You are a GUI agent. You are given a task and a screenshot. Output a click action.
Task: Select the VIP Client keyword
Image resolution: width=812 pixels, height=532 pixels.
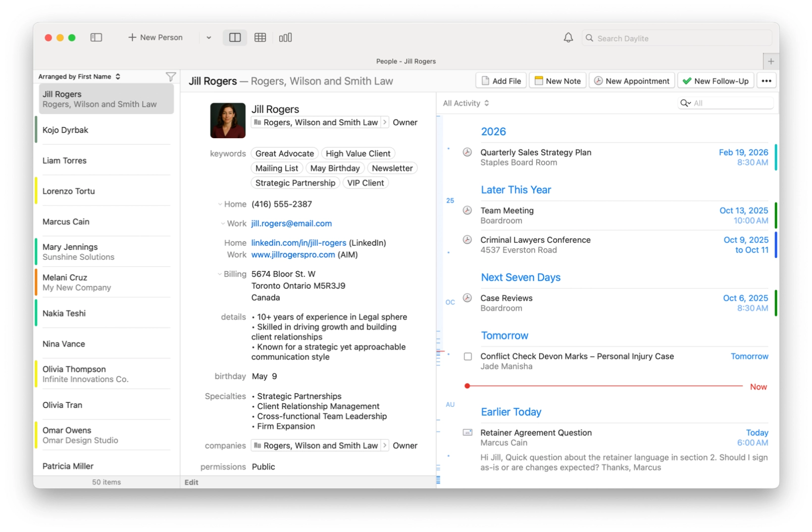click(x=365, y=183)
